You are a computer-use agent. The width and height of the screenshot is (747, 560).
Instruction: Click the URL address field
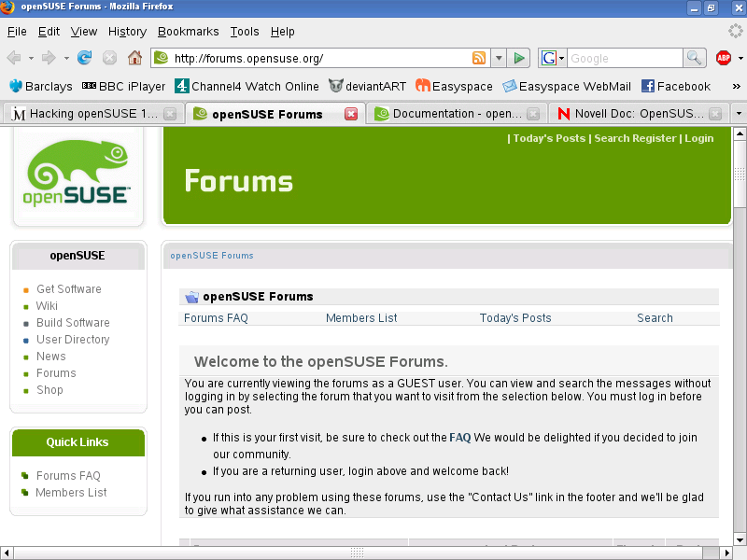321,58
